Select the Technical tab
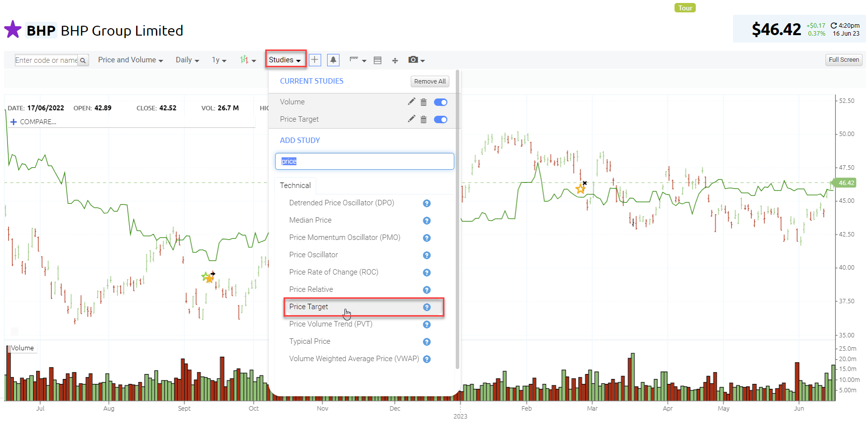The image size is (868, 421). pos(295,186)
